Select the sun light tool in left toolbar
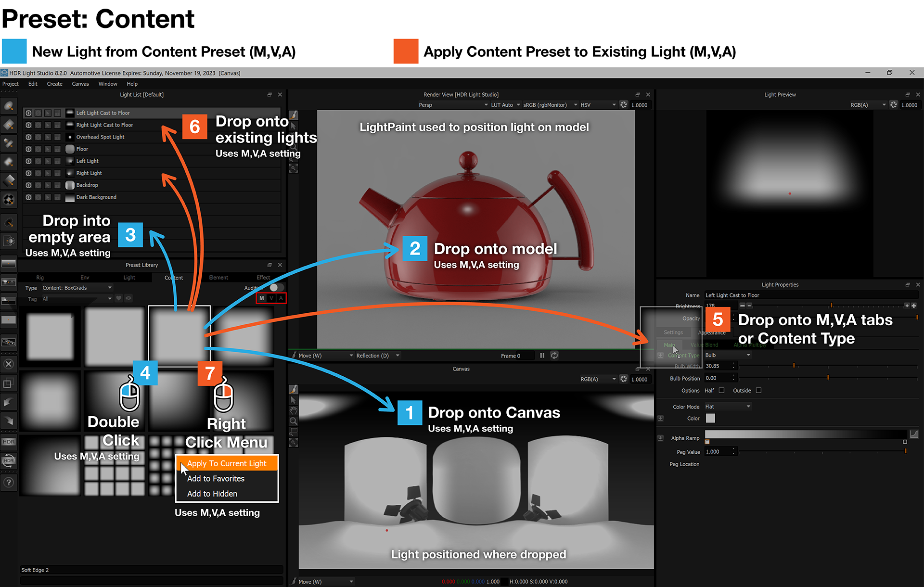The height and width of the screenshot is (587, 924). pos(9,241)
